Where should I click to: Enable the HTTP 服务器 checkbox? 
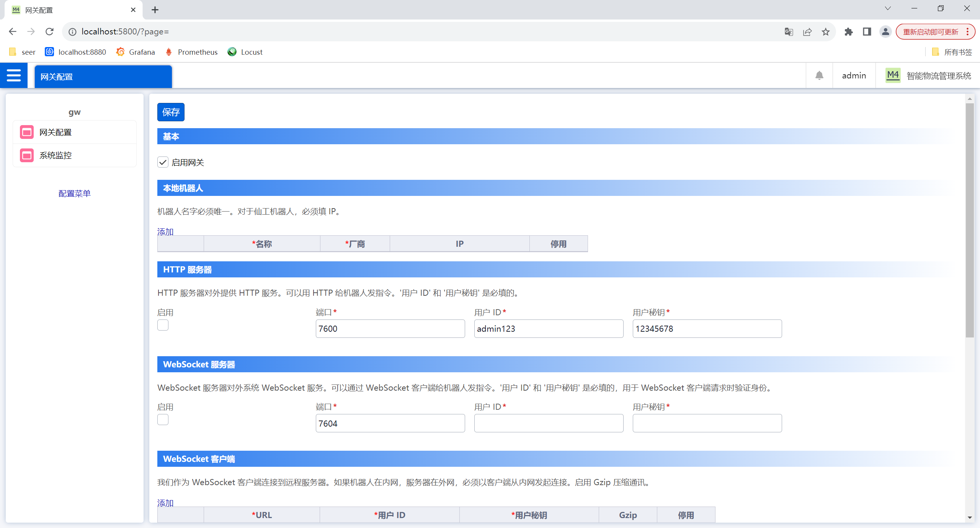(163, 325)
